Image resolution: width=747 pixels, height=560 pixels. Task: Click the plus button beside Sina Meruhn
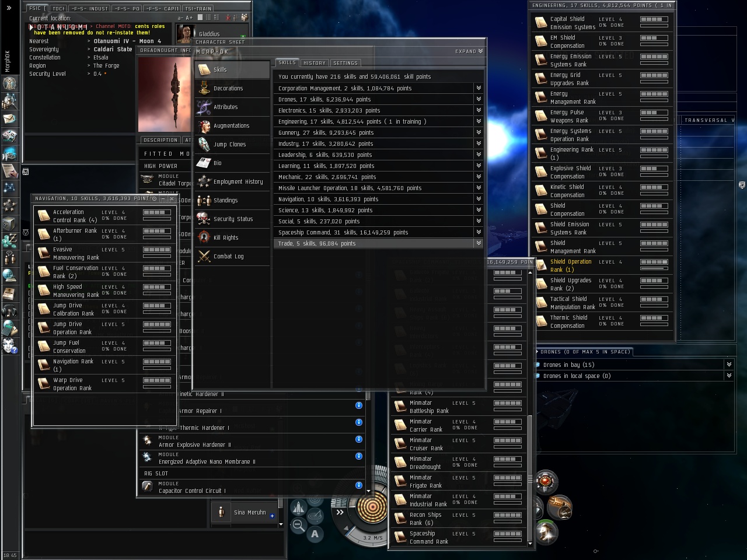pos(272,516)
